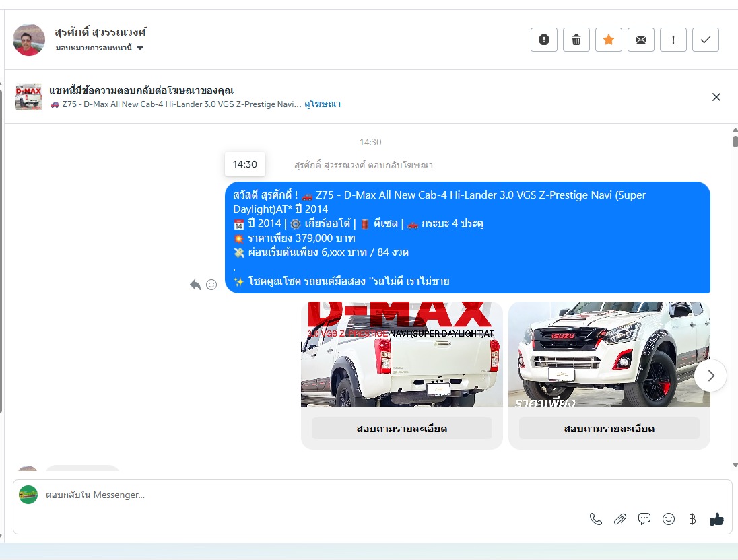Open emoji picker in reply bar

point(669,519)
